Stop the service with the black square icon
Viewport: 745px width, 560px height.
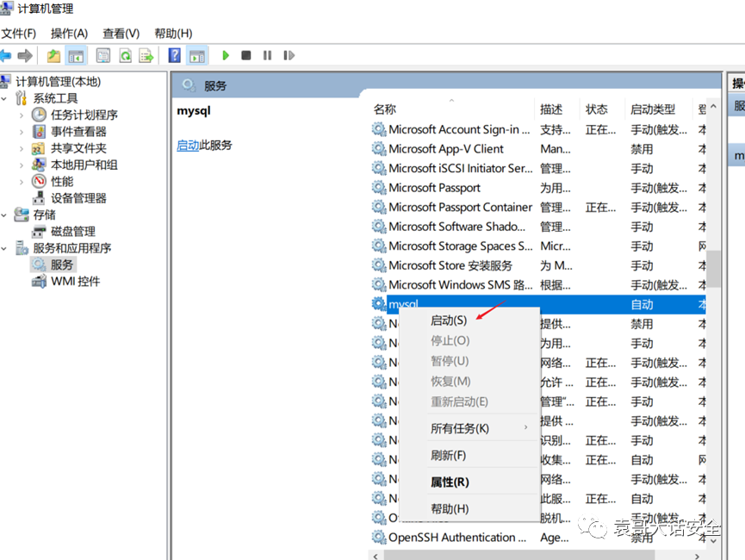pyautogui.click(x=245, y=55)
